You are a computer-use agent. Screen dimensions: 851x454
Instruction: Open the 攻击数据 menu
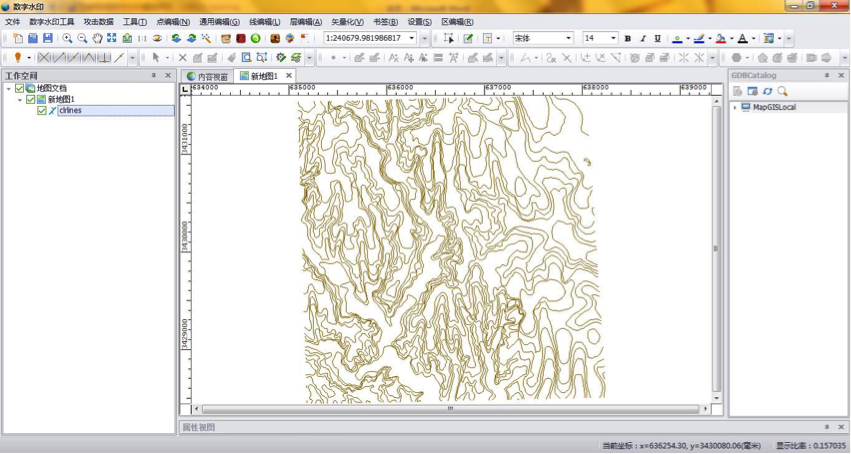point(99,22)
